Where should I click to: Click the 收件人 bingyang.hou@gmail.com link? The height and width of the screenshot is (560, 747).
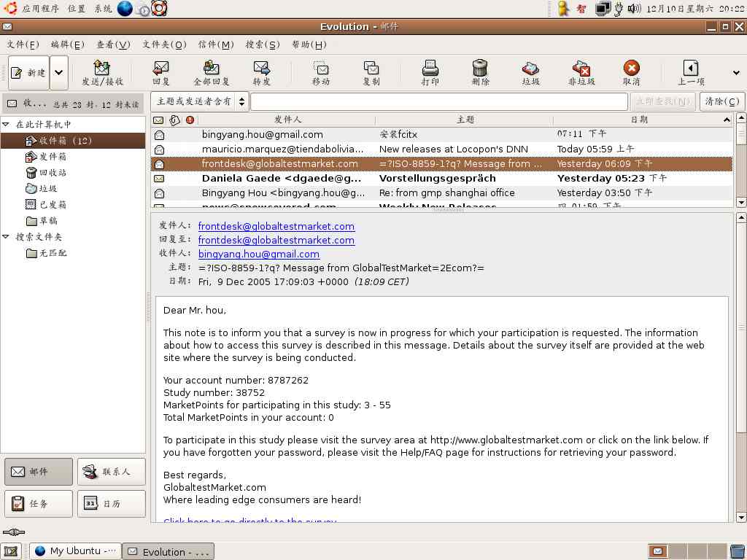pyautogui.click(x=259, y=254)
